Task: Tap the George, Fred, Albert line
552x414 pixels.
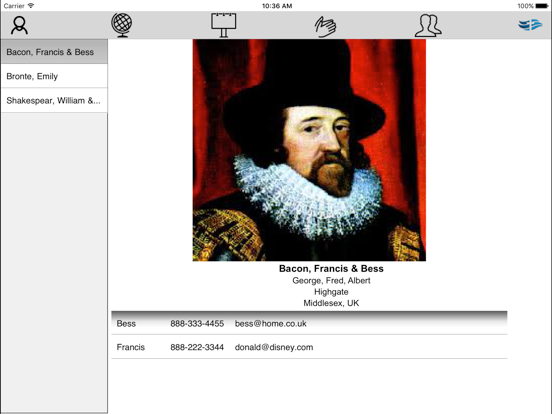Action: pos(331,281)
